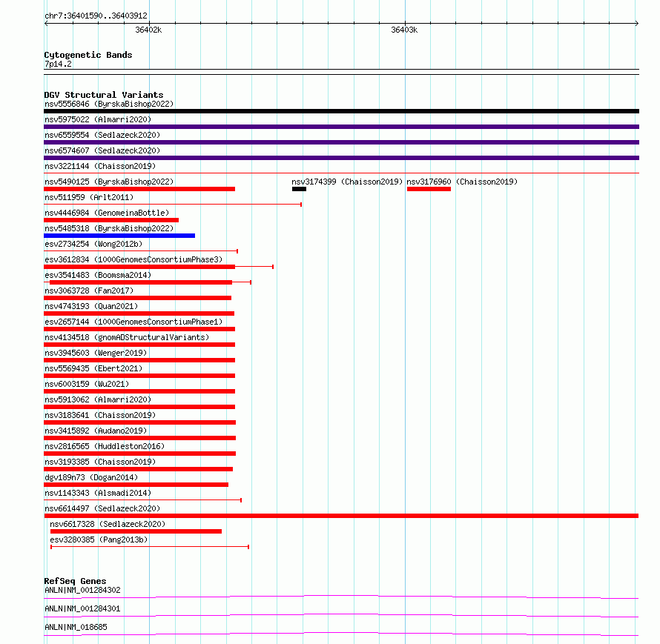Screen dimensions: 660x644
Task: Click the 36403k ruler position label
Action: (404, 30)
